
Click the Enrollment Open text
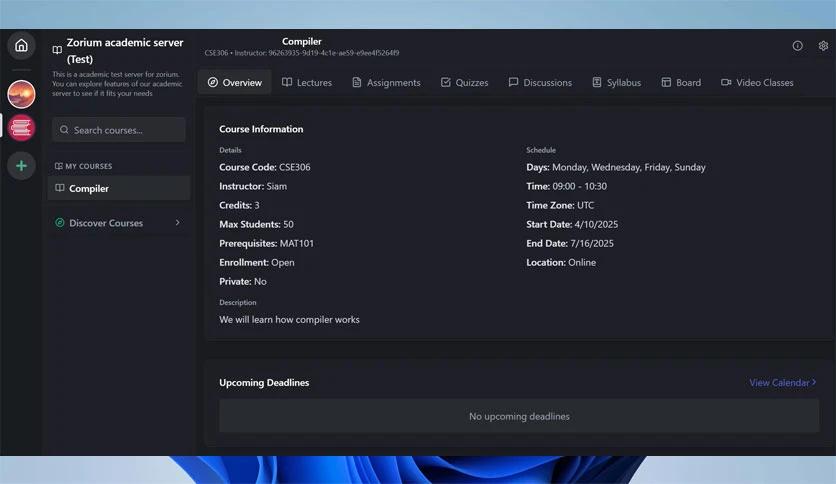click(x=256, y=263)
